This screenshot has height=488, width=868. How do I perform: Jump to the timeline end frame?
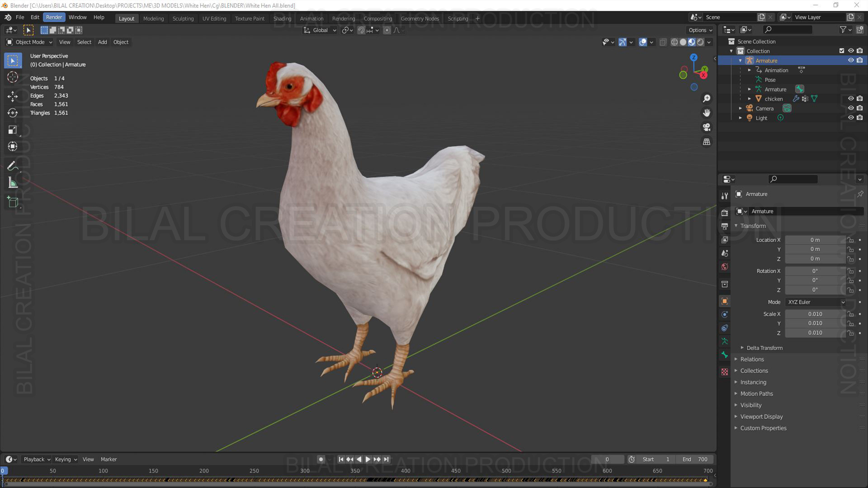386,459
